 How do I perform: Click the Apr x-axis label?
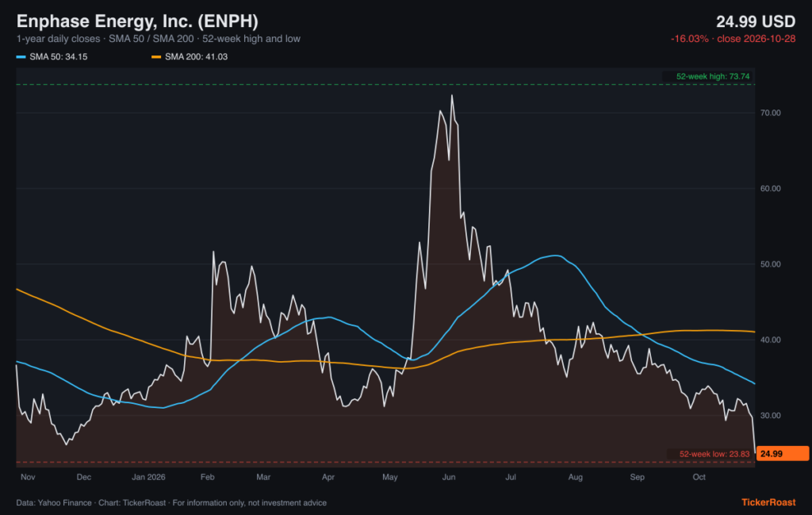coord(327,477)
